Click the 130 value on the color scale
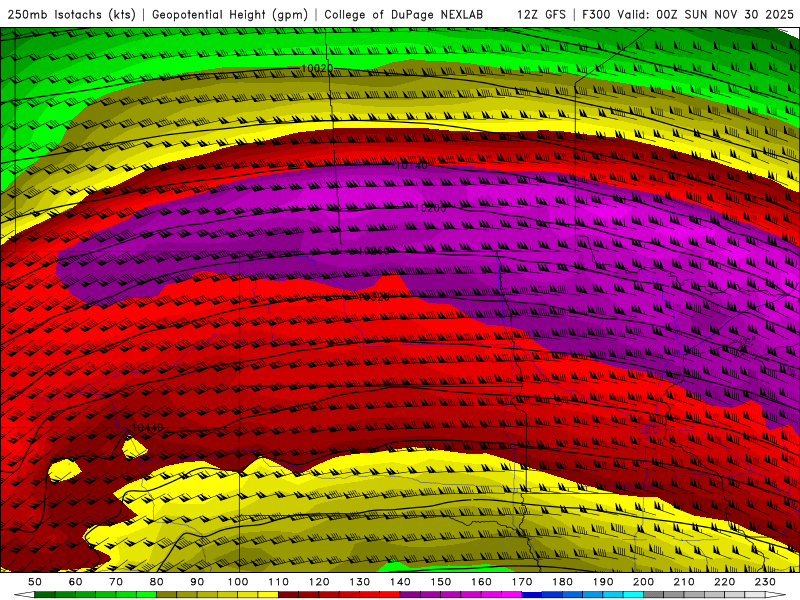Image resolution: width=800 pixels, height=600 pixels. coord(360,582)
